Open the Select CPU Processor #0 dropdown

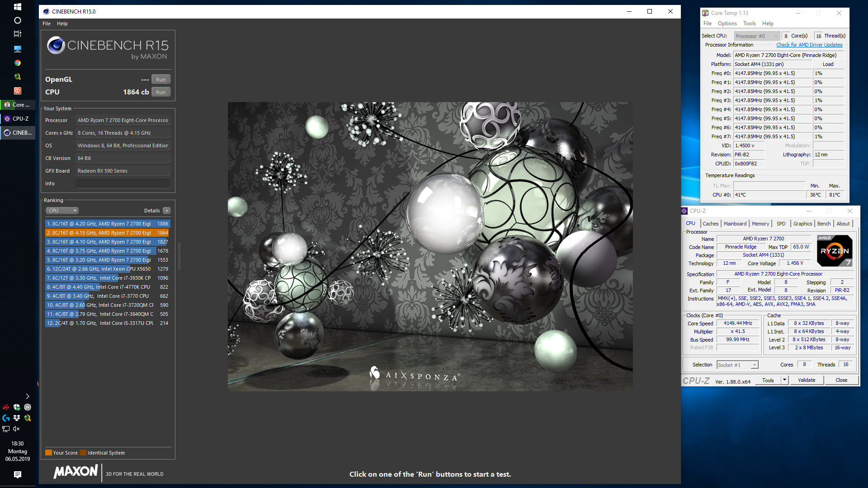756,36
